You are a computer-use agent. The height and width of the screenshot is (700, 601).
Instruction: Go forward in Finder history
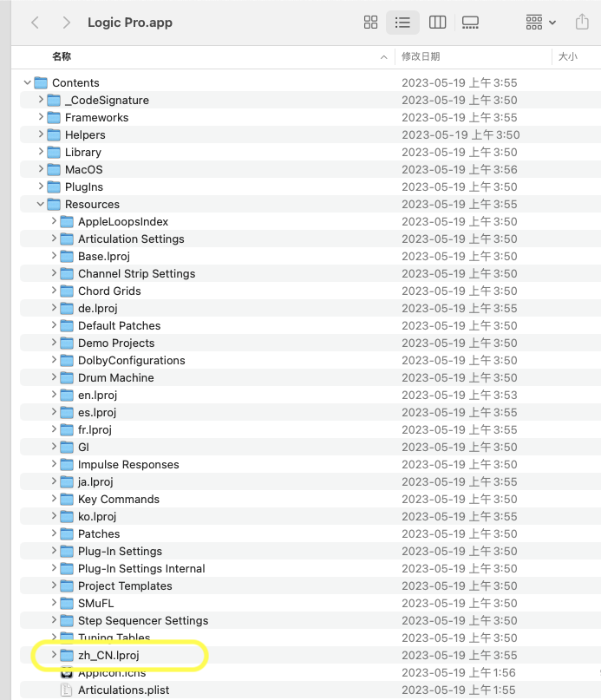[66, 23]
